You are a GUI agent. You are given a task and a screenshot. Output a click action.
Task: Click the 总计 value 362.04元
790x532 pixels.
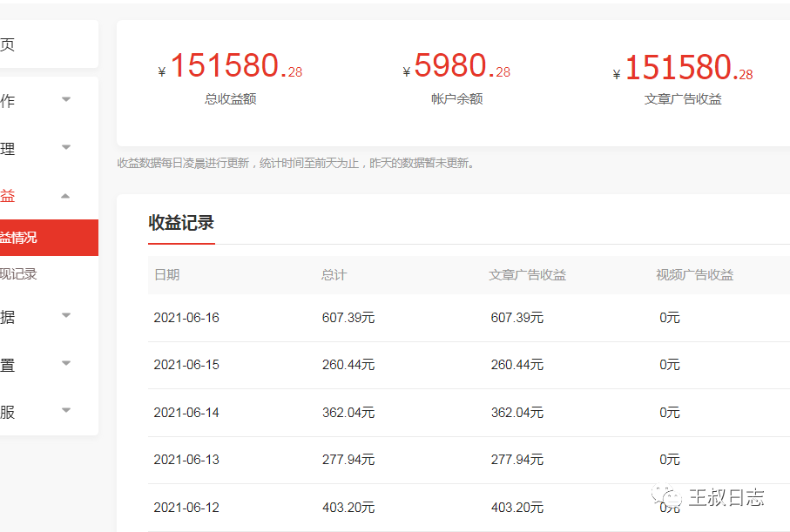[x=348, y=413]
